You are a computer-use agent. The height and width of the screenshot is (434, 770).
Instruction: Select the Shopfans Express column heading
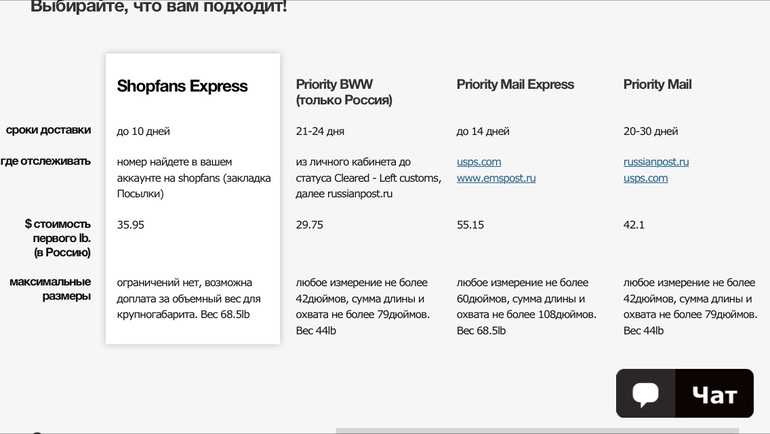[x=182, y=86]
